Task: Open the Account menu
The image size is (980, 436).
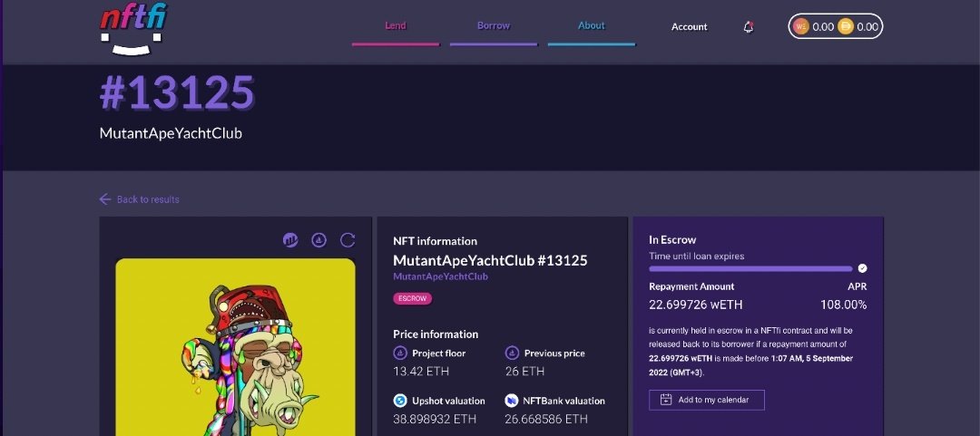Action: click(x=690, y=27)
